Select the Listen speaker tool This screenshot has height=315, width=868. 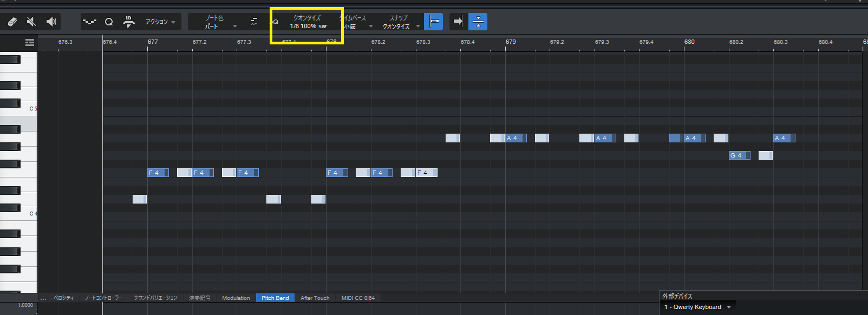[51, 22]
